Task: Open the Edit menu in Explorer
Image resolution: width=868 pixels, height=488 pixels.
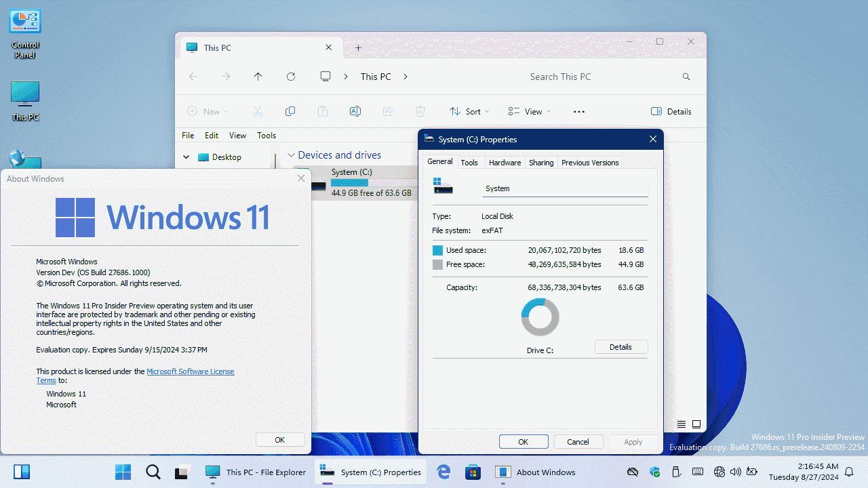Action: 212,136
